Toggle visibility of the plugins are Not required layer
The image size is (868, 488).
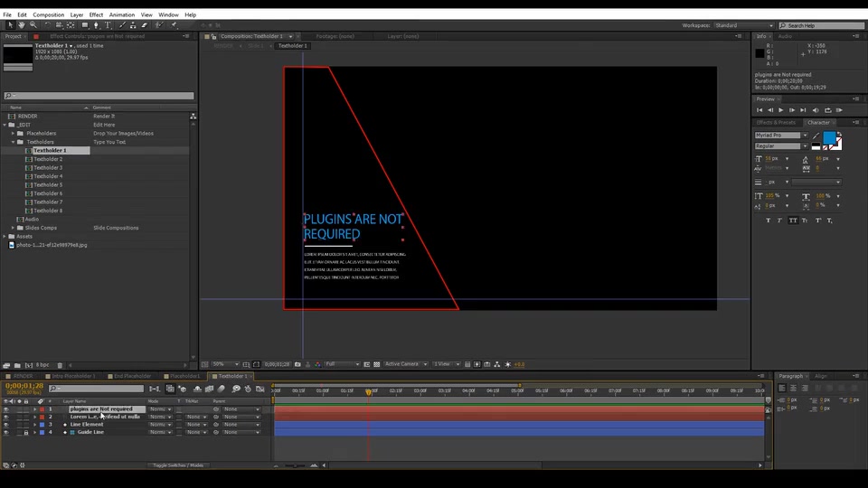pyautogui.click(x=6, y=409)
